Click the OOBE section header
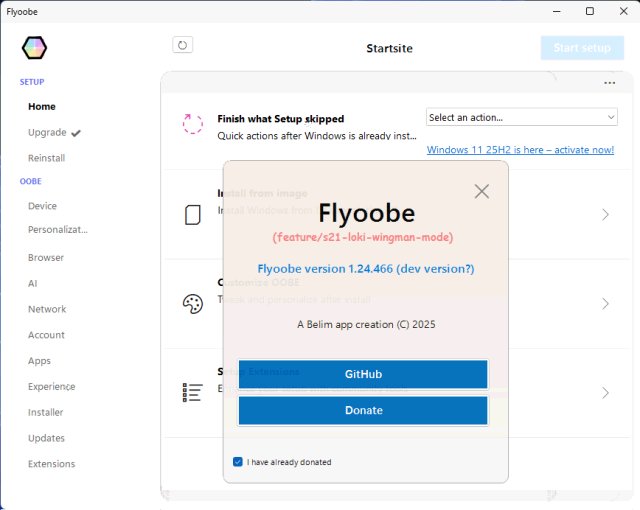 (x=31, y=181)
